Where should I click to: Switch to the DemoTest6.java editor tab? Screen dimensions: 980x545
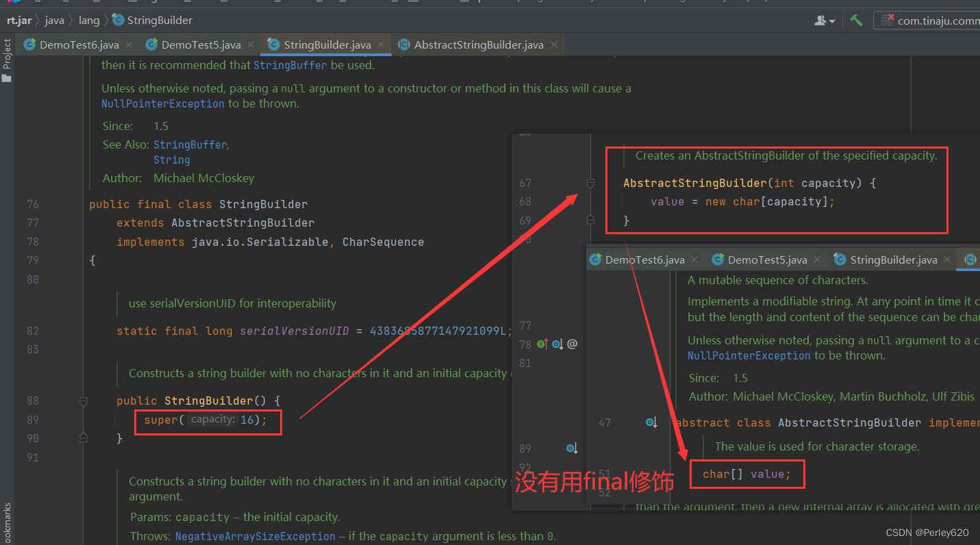(x=79, y=45)
